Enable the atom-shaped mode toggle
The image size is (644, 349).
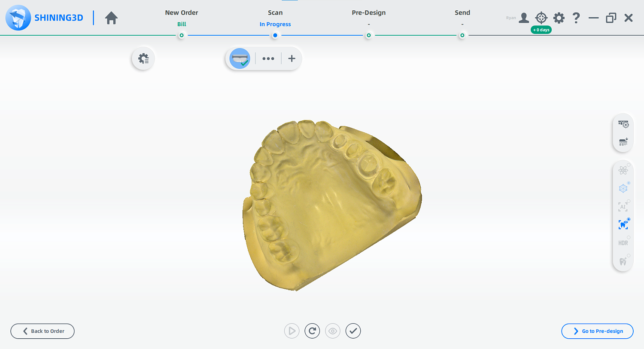coord(623,171)
